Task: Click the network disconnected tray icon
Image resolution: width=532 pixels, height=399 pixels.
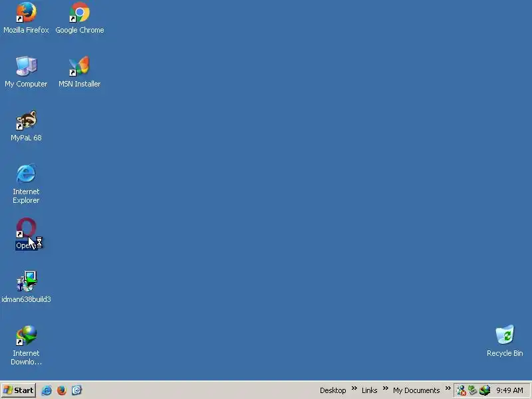Action: pyautogui.click(x=460, y=390)
